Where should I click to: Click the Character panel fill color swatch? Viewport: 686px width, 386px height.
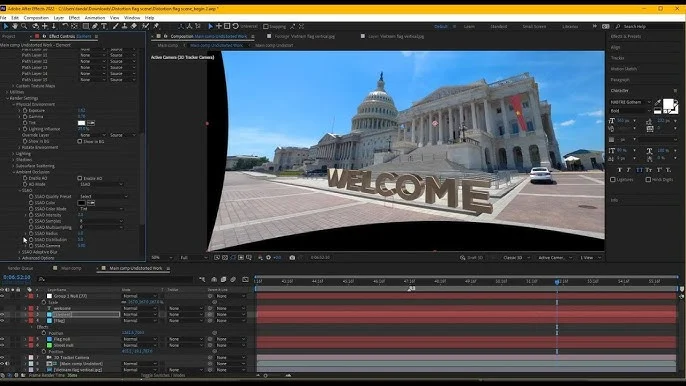click(668, 105)
